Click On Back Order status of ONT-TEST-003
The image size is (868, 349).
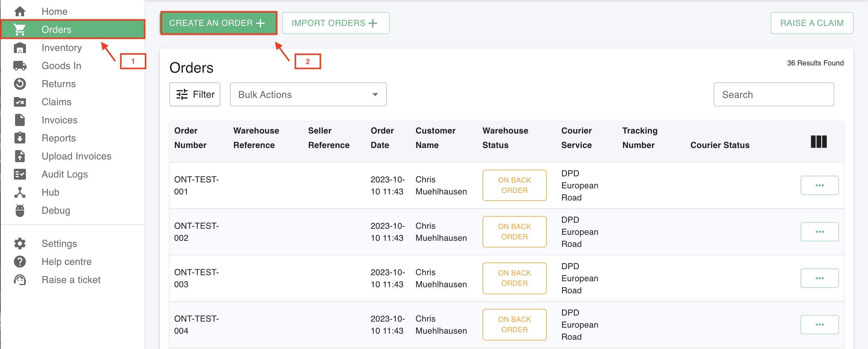514,278
